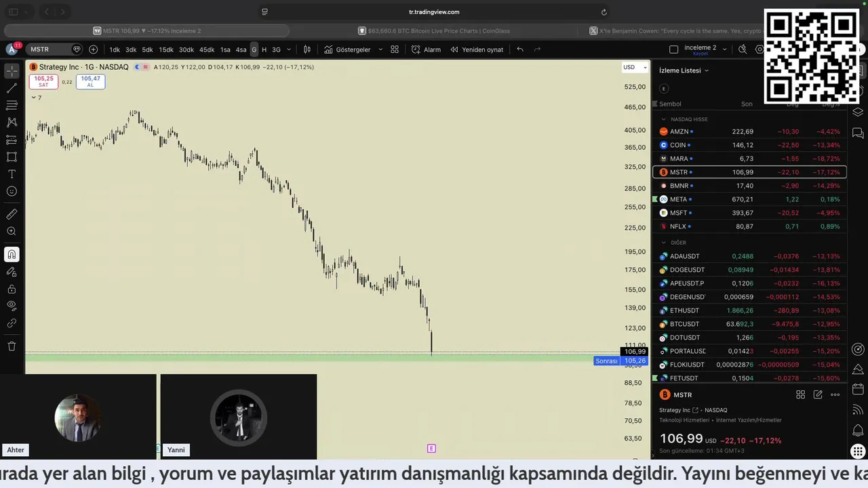The height and width of the screenshot is (488, 868).
Task: Select the 1dk timeframe
Action: pyautogui.click(x=115, y=49)
